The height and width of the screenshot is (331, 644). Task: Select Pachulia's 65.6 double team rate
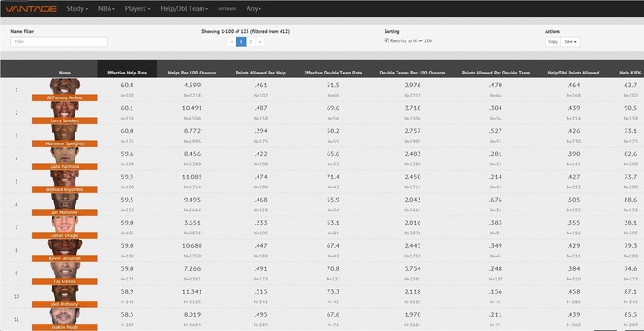click(333, 154)
